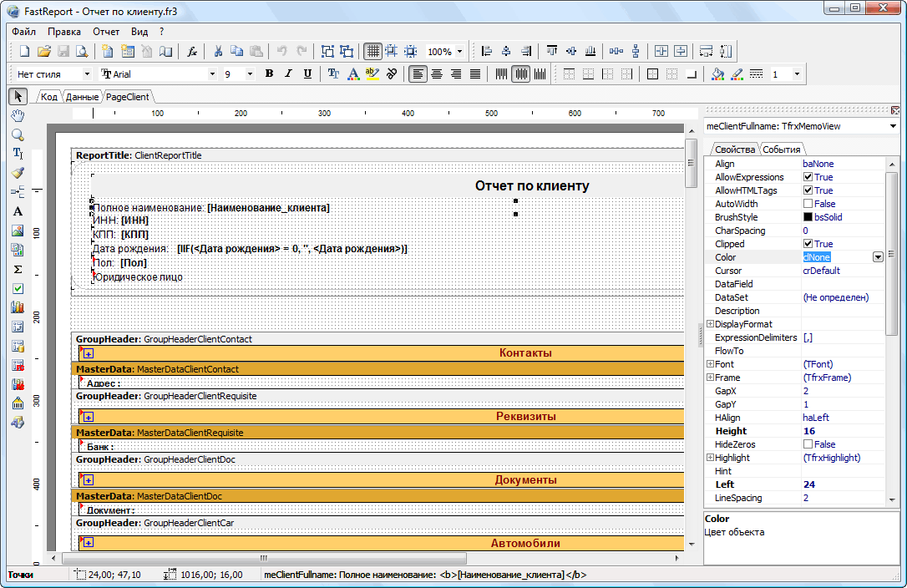The image size is (907, 588).
Task: Switch to the События tab
Action: click(782, 150)
